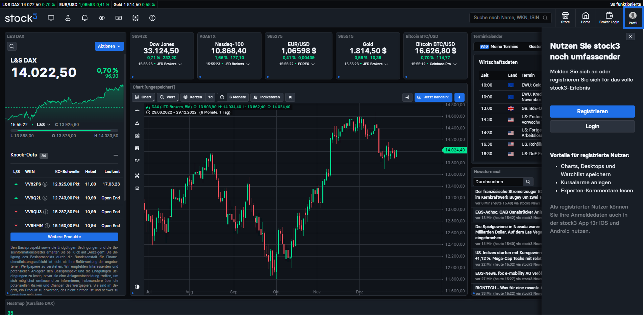Image resolution: width=644 pixels, height=315 pixels.
Task: Expand EUR/USD FOREX source chevron
Action: [313, 64]
